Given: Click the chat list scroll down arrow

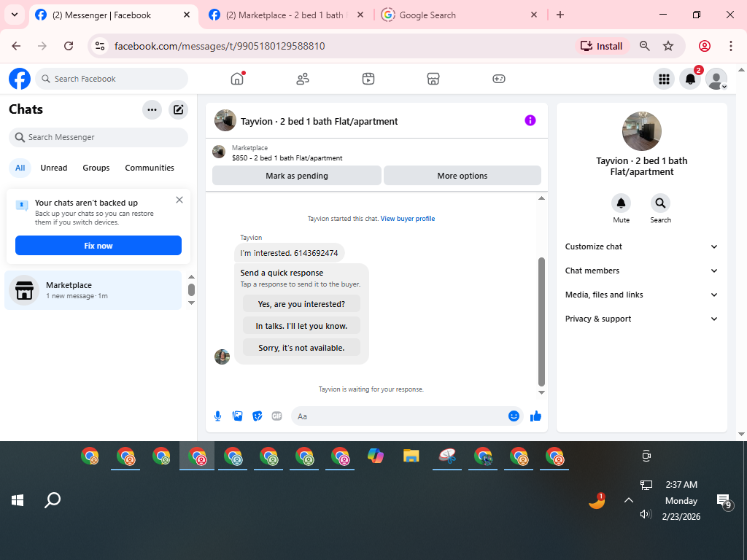Looking at the screenshot, I should click(x=192, y=303).
